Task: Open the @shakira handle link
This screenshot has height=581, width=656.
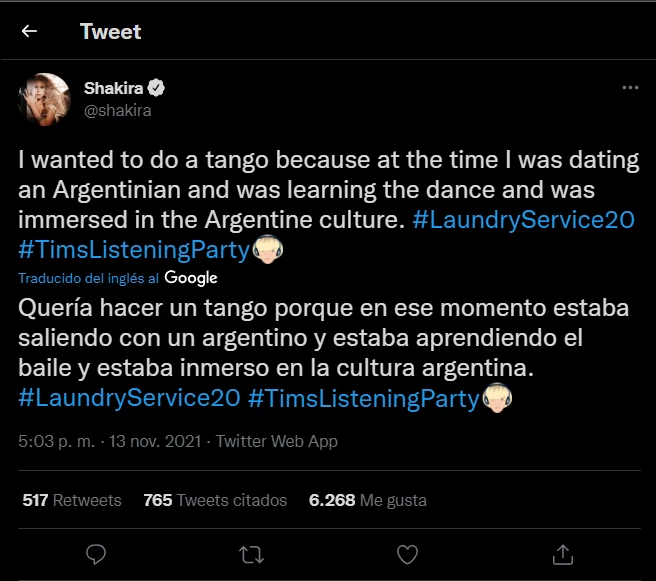Action: pos(117,110)
